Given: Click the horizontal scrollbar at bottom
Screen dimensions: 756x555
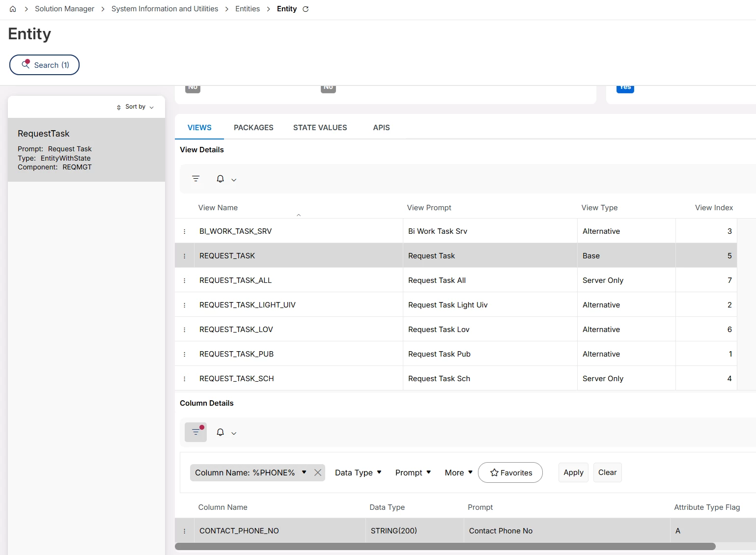Looking at the screenshot, I should (x=445, y=547).
